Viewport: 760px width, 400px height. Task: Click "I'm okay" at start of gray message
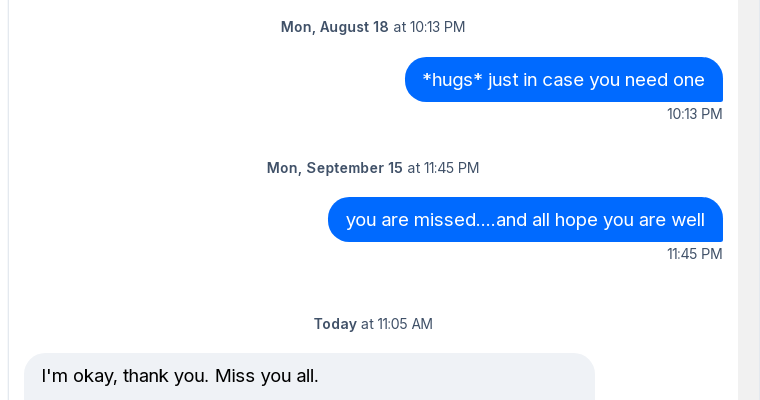click(77, 376)
